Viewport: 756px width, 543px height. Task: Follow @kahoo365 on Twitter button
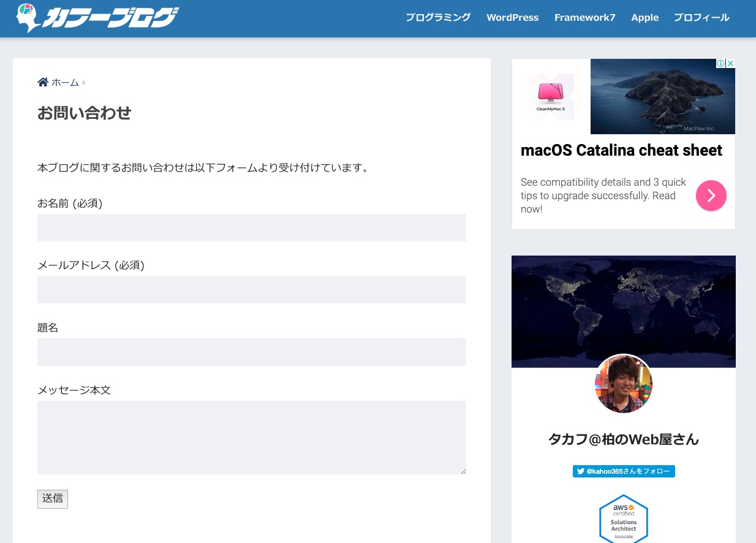tap(623, 471)
